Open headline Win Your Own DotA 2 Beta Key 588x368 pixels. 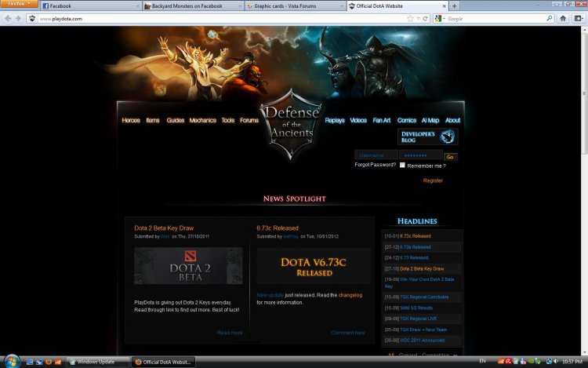click(x=419, y=282)
